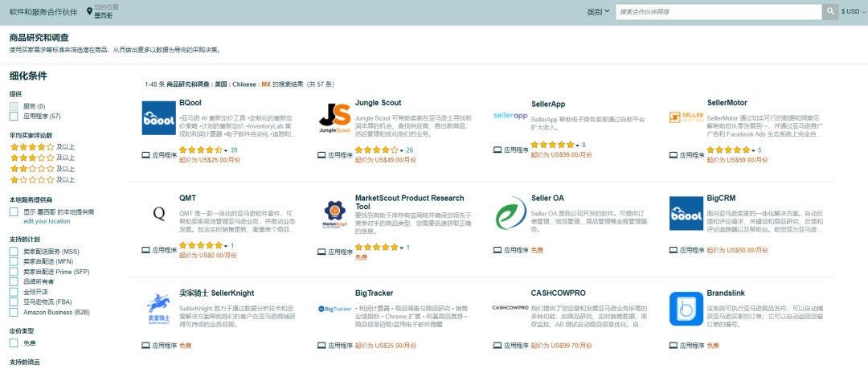The width and height of the screenshot is (868, 369).
Task: Click the 搜索合作伙伴网络 search field
Action: point(719,12)
